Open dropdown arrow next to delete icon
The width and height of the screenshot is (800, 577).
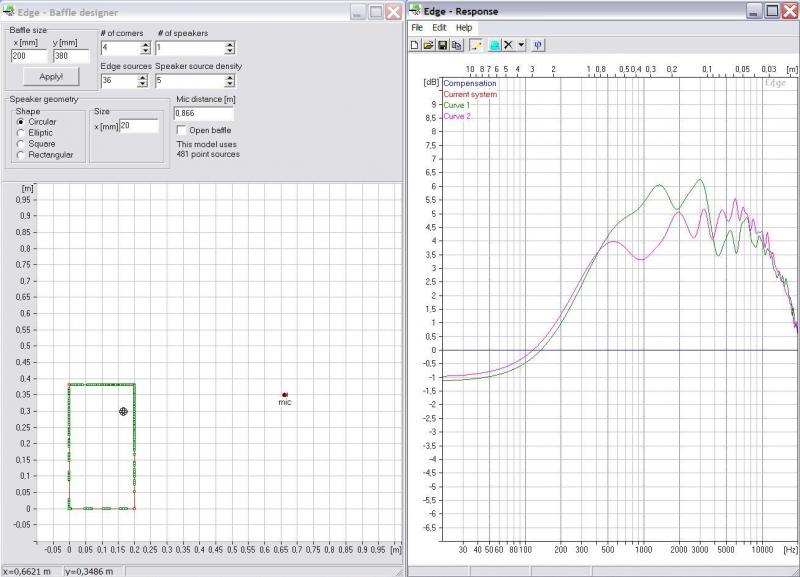[x=521, y=45]
